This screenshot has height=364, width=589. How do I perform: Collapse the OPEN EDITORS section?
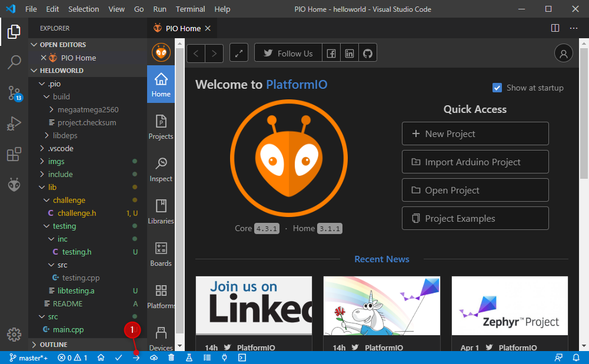[x=88, y=45]
